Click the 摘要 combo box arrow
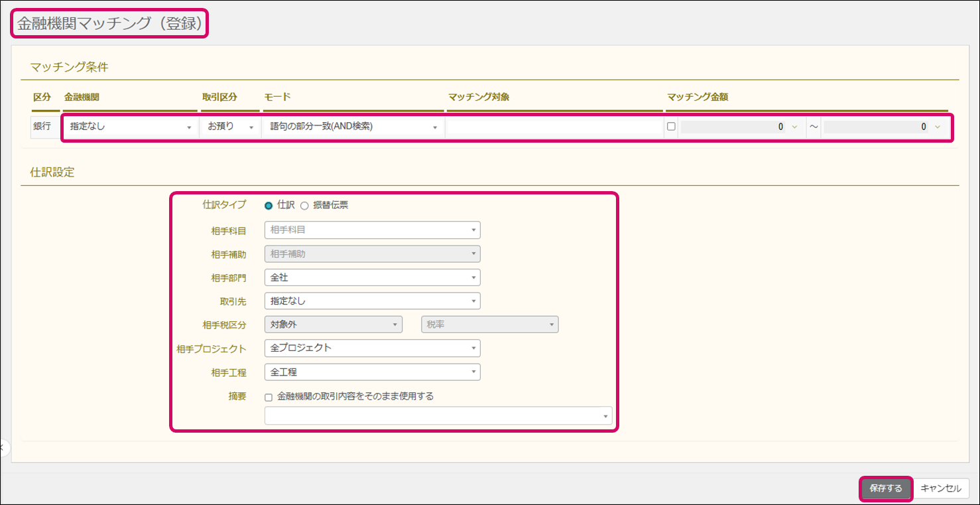The width and height of the screenshot is (980, 505). (x=605, y=416)
